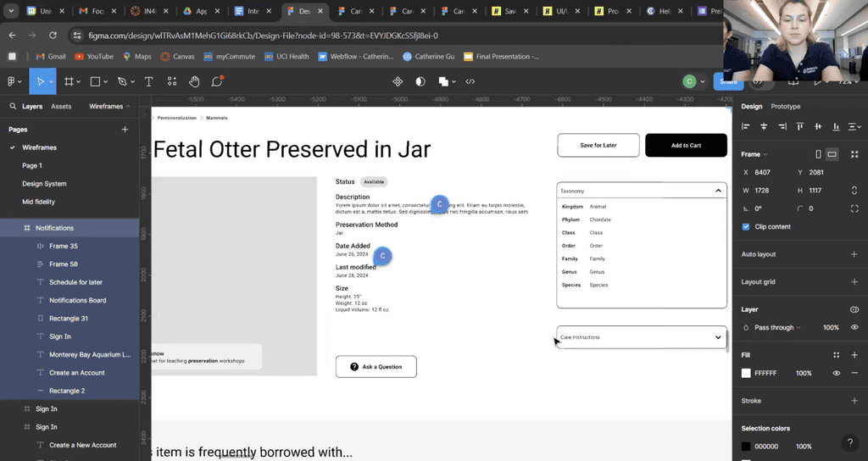
Task: Remove the FFFFFF fill
Action: pyautogui.click(x=854, y=374)
